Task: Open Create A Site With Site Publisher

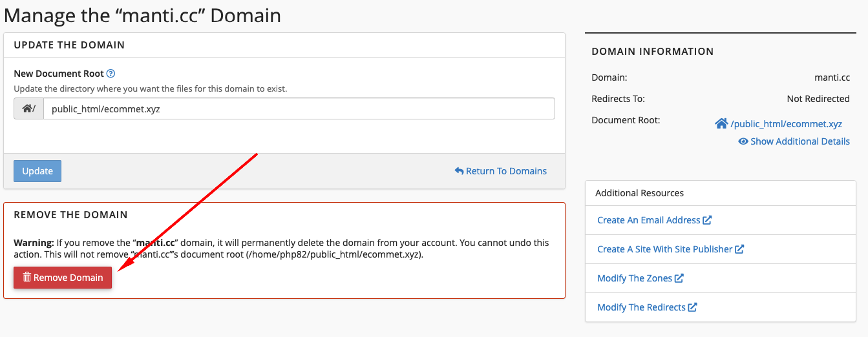Action: (x=664, y=249)
